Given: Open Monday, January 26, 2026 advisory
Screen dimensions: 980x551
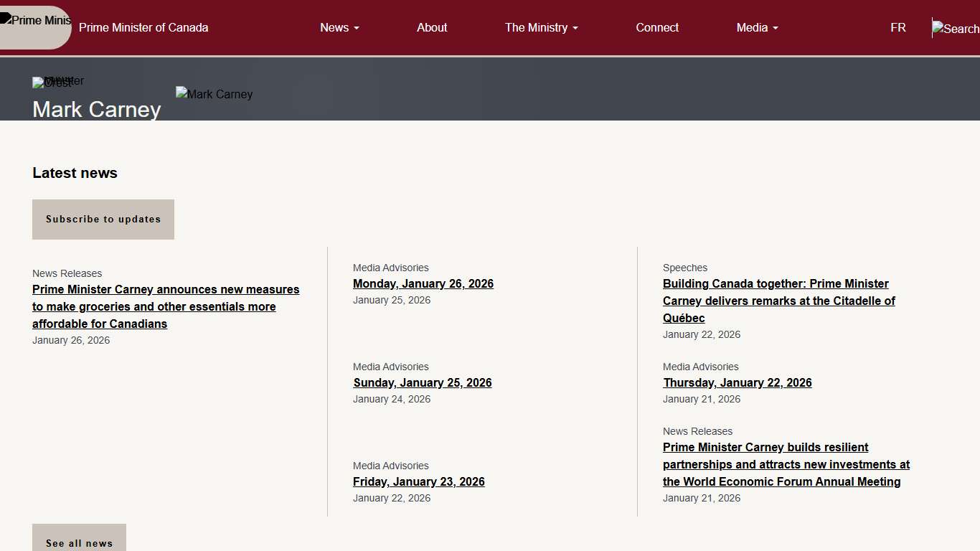Looking at the screenshot, I should pyautogui.click(x=423, y=283).
